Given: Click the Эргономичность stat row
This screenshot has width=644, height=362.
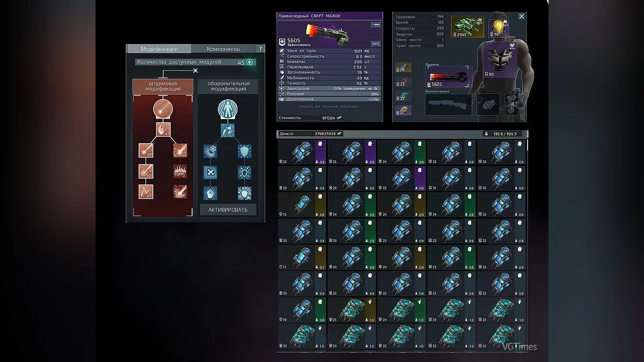Looking at the screenshot, I should tap(330, 72).
